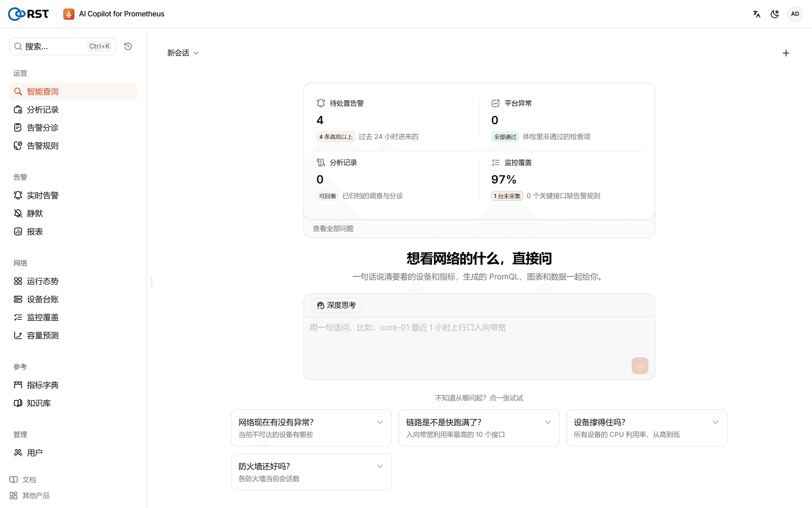Click the 全部通过 badge
812x508 pixels.
pos(505,137)
